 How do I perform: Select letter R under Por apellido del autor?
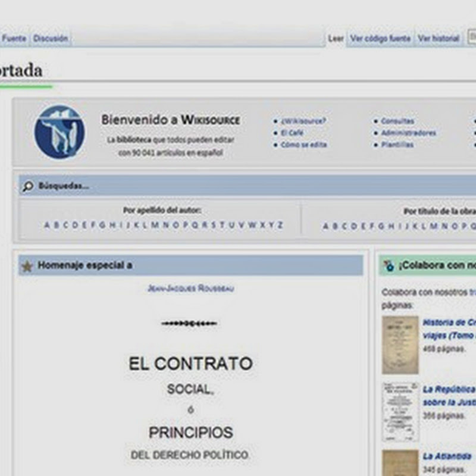[205, 225]
